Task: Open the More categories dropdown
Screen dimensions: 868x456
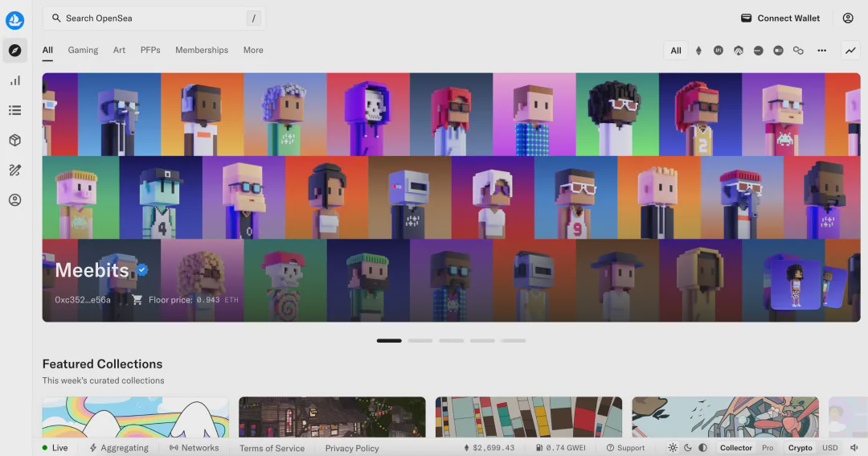Action: coord(253,50)
